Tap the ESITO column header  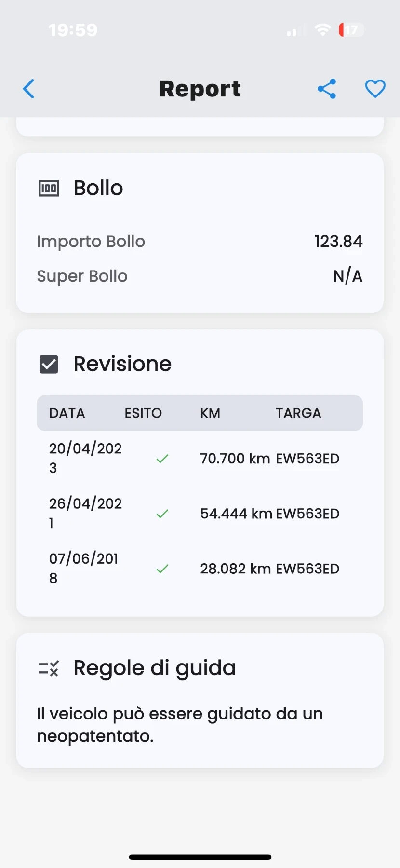point(143,413)
